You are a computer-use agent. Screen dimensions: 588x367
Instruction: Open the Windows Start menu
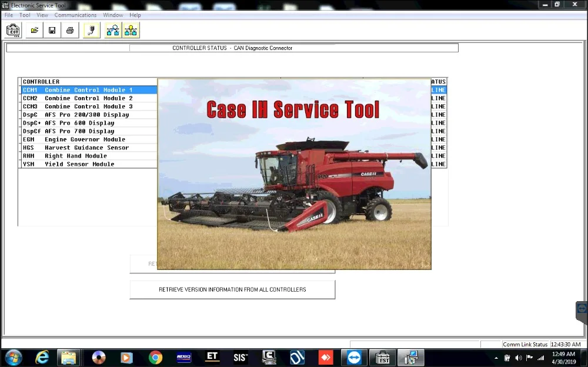pyautogui.click(x=13, y=358)
